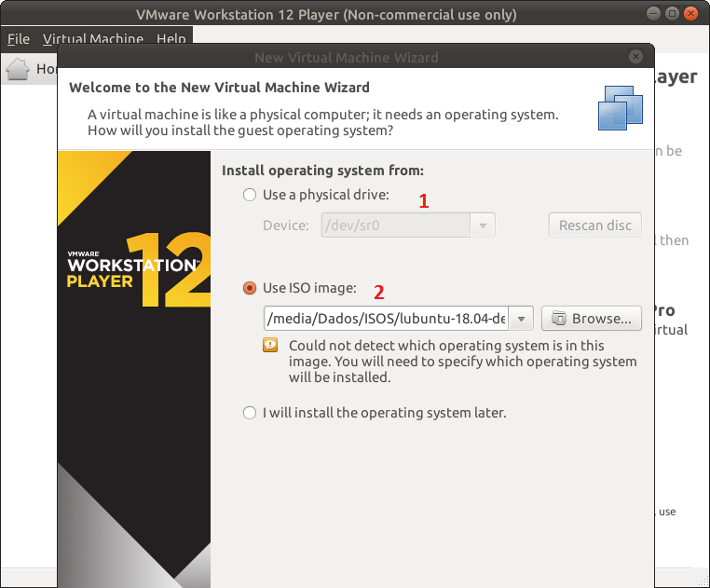Click the Rescan disc button
Viewport: 710px width, 588px height.
click(x=595, y=226)
